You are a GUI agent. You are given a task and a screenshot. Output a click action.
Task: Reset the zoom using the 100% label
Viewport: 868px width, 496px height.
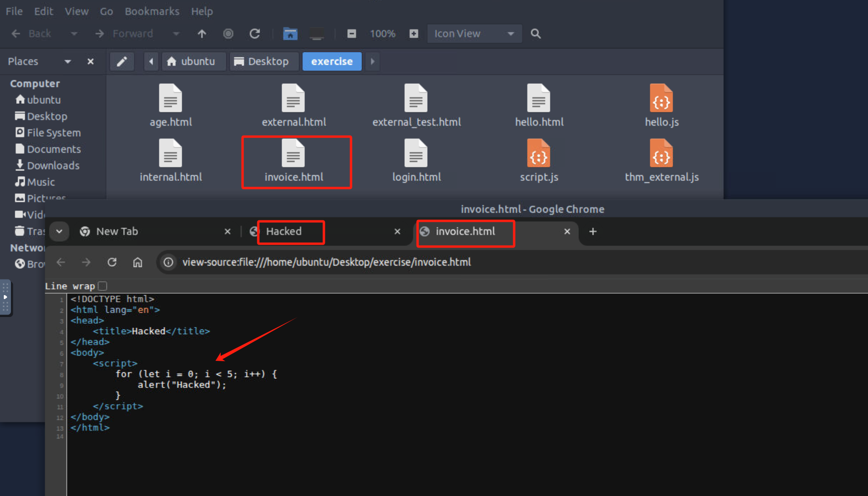tap(382, 34)
